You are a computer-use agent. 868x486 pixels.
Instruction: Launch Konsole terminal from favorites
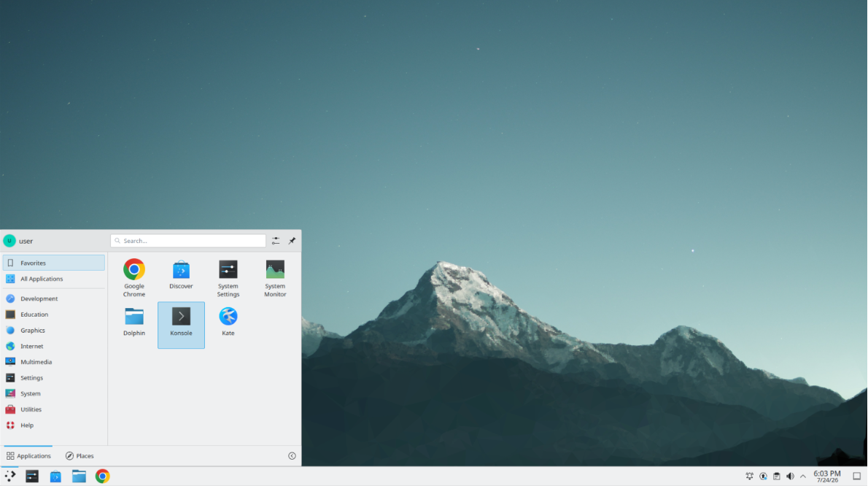pos(181,325)
